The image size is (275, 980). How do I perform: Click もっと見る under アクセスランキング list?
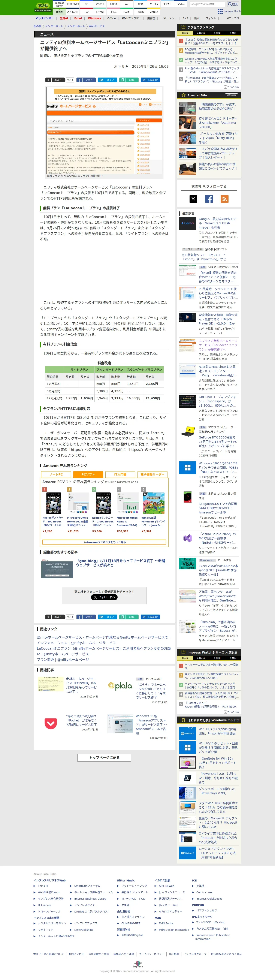pyautogui.click(x=231, y=87)
